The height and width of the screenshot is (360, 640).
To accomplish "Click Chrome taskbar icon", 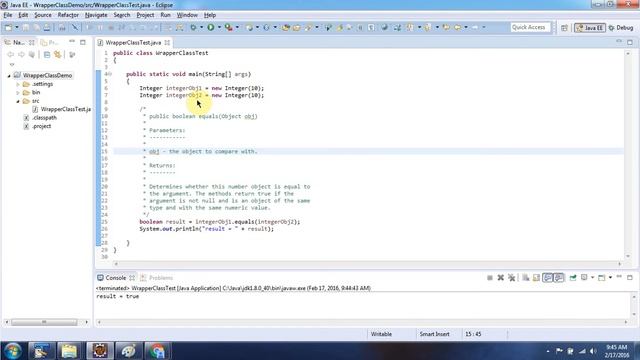I will click(157, 351).
